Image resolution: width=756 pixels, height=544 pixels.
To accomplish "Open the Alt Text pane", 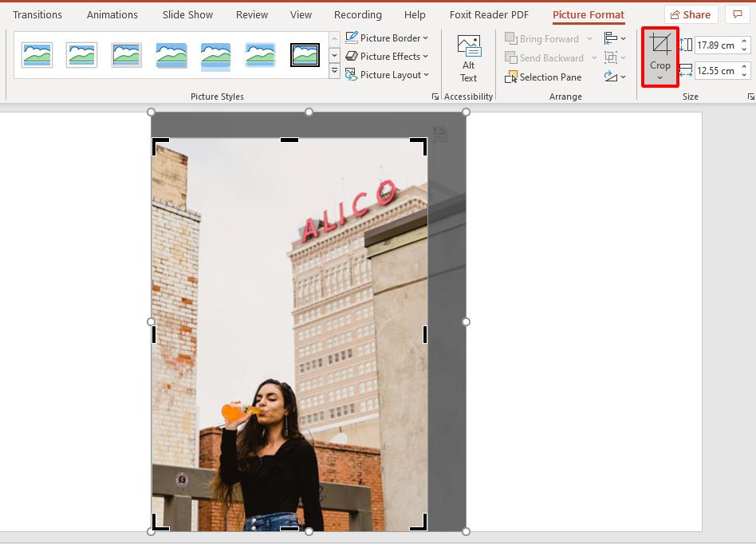I will 468,58.
